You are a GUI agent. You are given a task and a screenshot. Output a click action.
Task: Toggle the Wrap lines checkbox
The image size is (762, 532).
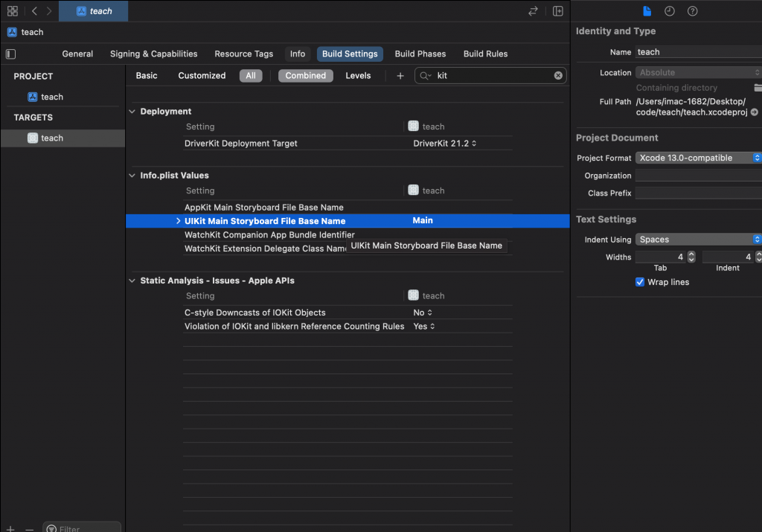[639, 282]
